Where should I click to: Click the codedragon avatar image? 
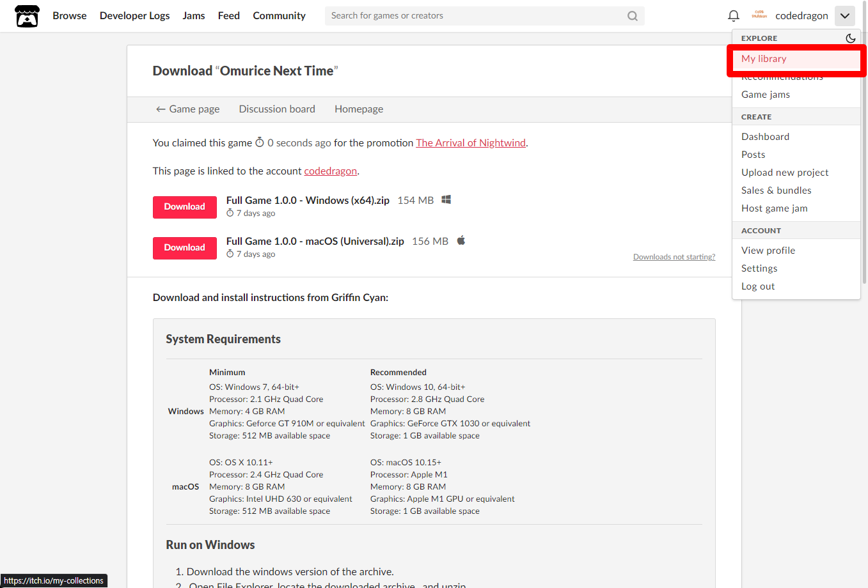point(759,15)
